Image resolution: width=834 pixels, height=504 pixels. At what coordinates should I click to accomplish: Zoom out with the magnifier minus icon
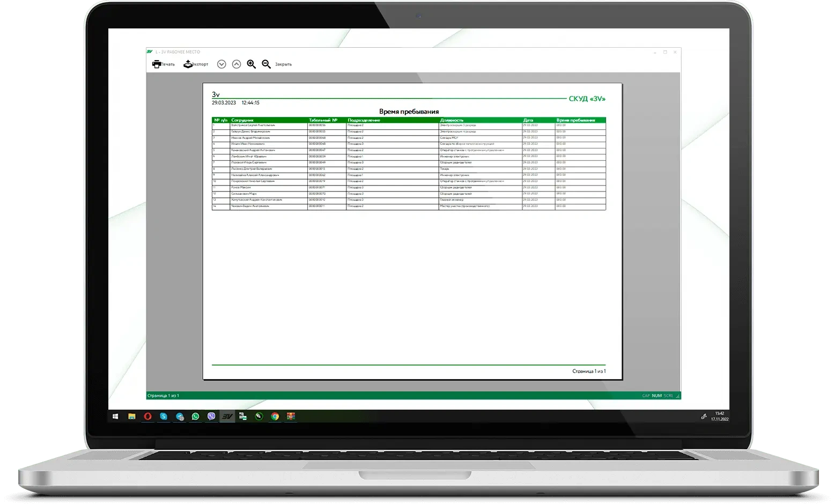(266, 64)
